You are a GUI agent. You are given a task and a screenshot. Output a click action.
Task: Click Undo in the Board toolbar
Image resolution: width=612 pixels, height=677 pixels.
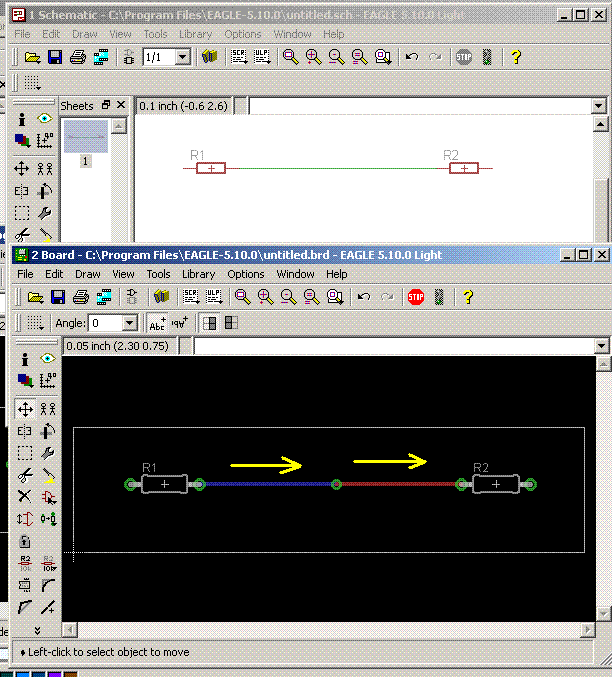(364, 297)
